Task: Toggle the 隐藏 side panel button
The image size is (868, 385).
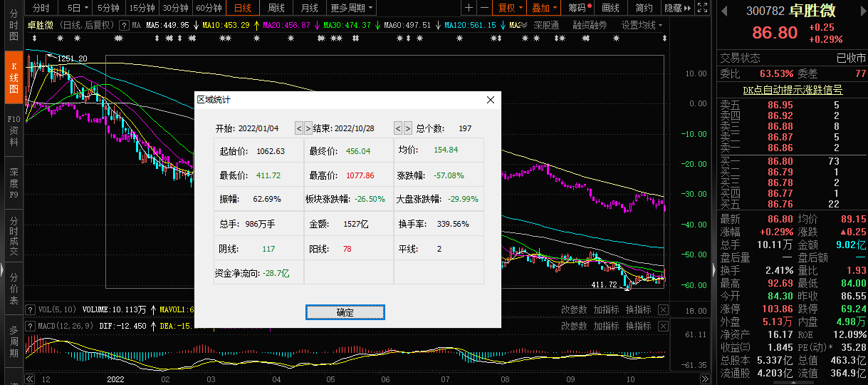Action: coord(677,8)
